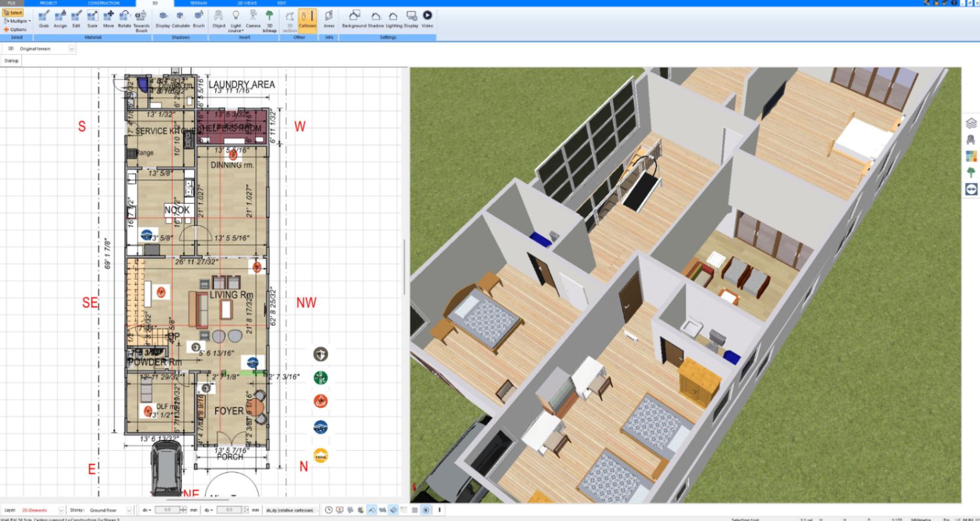Image resolution: width=980 pixels, height=521 pixels.
Task: Click the dx field stepper arrows
Action: point(183,510)
